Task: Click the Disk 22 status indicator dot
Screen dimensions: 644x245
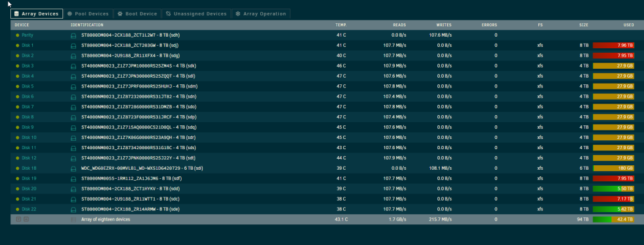Action: [17, 209]
